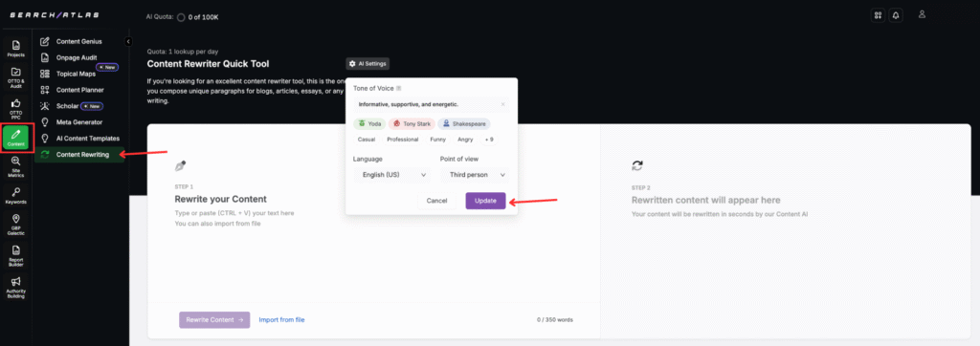Choose the Tony Stark tone chip
The image size is (980, 346).
412,123
